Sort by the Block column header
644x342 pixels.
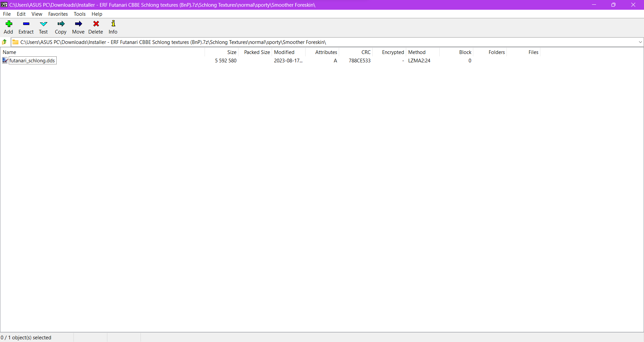click(x=457, y=52)
